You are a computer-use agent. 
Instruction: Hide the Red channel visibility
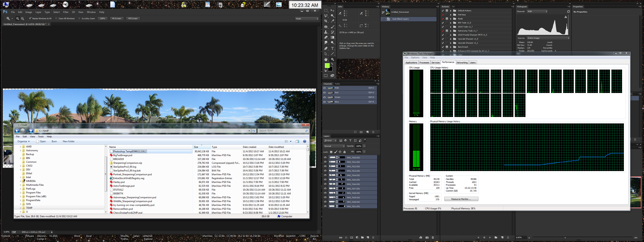pos(324,93)
